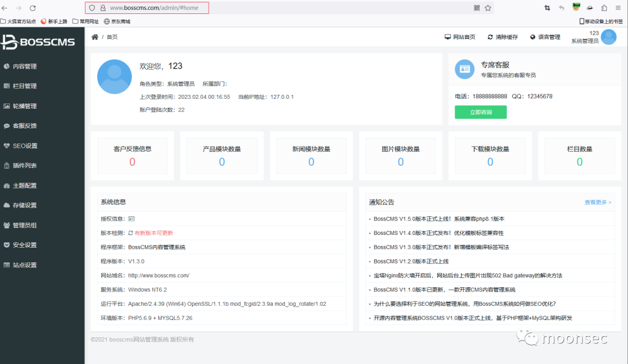This screenshot has height=364, width=628.
Task: Click the home breadcrumb icon
Action: tap(95, 37)
